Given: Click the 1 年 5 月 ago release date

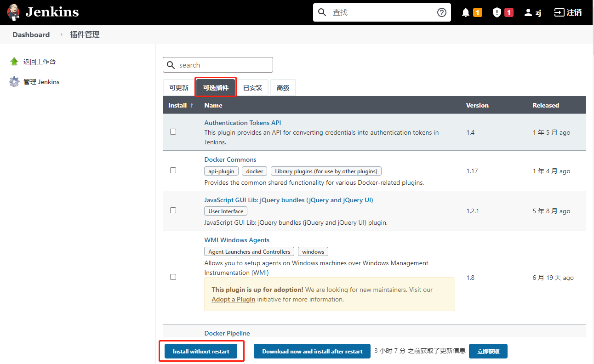Looking at the screenshot, I should (551, 132).
